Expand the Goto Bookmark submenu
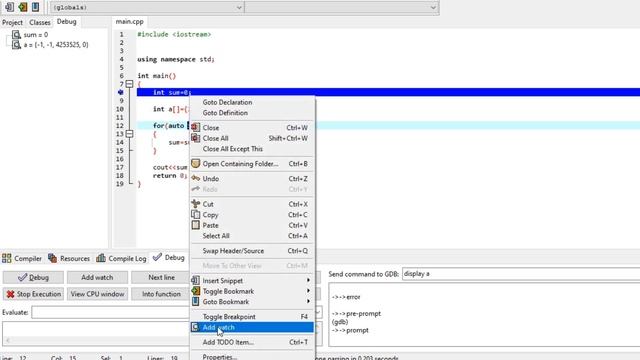The image size is (640, 360). coord(252,302)
